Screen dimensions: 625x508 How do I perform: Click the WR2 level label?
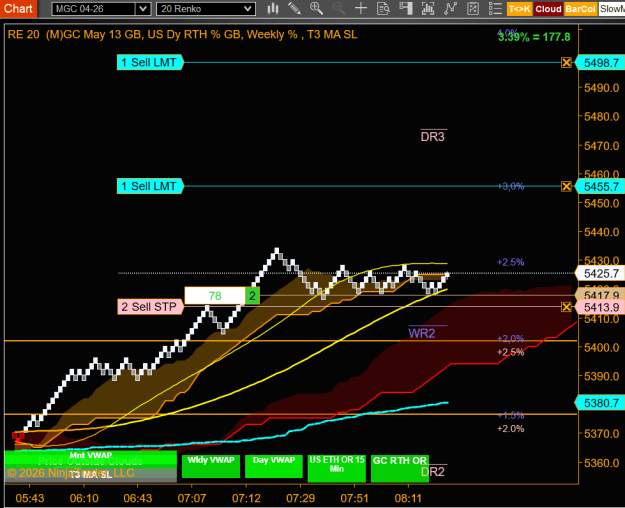[x=422, y=333]
